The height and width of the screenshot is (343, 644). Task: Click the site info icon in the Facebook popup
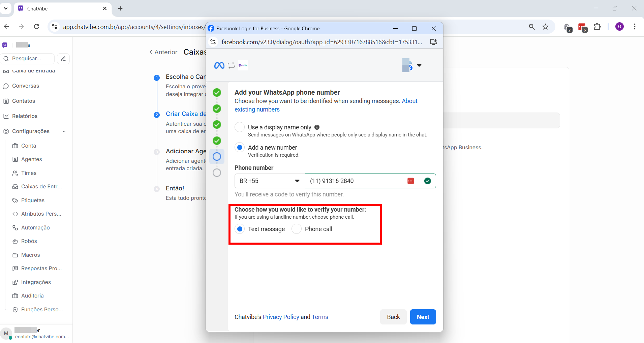click(213, 42)
